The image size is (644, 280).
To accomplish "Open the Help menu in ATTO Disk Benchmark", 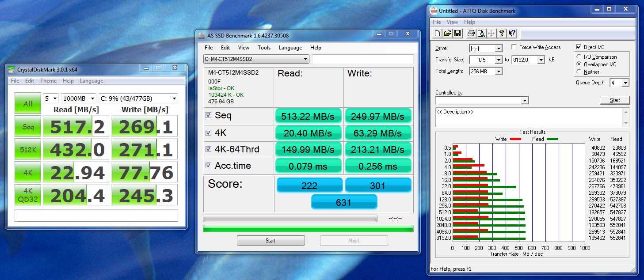I will [x=469, y=22].
